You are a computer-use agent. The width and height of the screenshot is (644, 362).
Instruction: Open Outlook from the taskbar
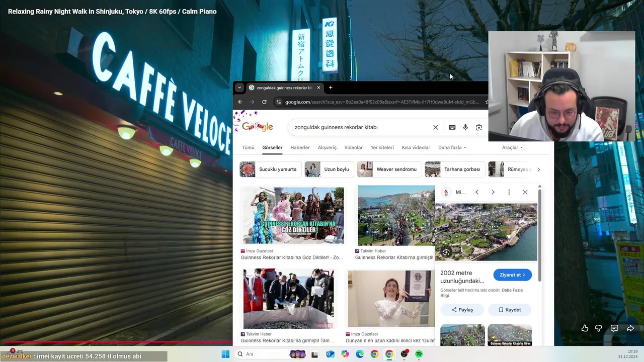[330, 354]
